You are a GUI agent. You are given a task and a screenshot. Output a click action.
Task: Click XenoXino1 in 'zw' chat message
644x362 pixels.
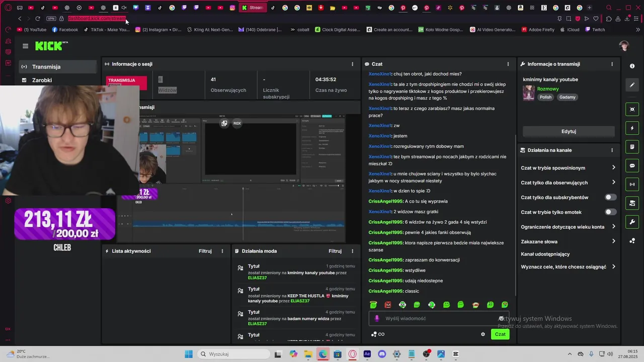click(380, 126)
